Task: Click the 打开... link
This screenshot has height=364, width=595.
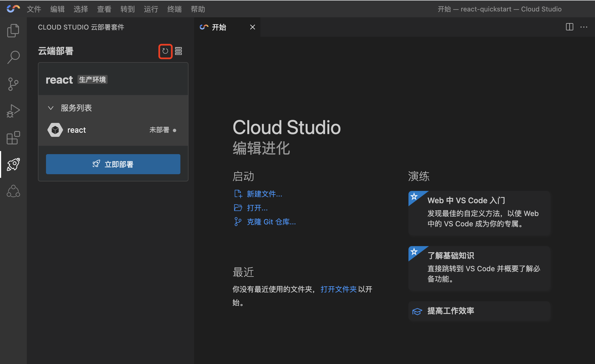Action: 257,208
